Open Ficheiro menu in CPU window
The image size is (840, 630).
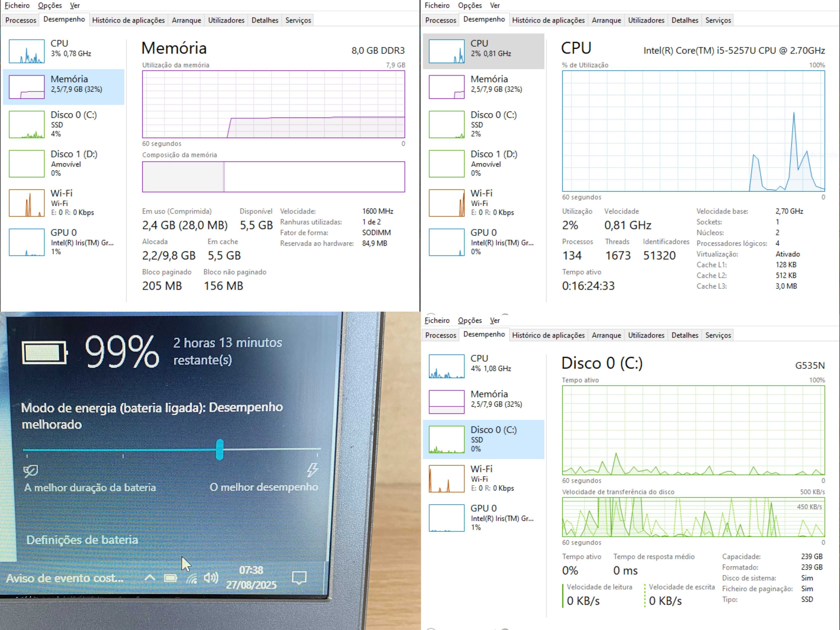(437, 5)
